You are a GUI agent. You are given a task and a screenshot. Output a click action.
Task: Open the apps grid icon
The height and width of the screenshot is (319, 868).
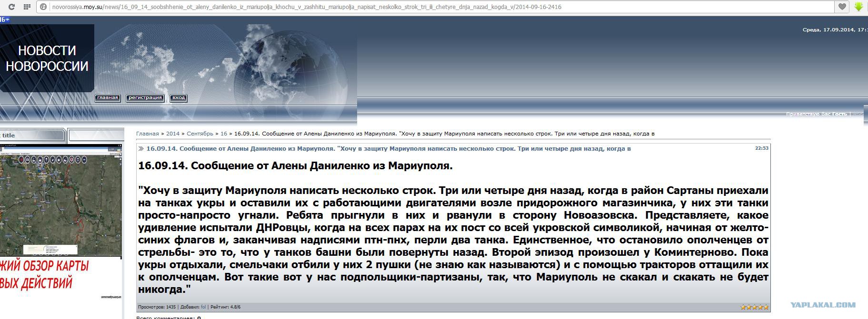(27, 7)
